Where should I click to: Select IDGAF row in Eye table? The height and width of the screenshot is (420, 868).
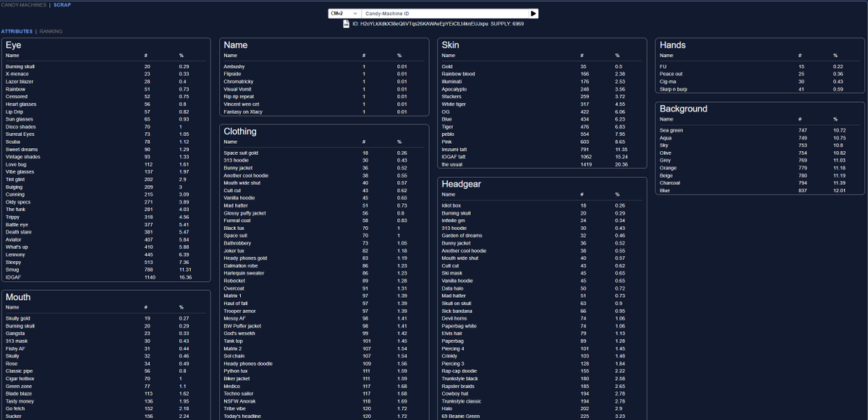pos(105,277)
